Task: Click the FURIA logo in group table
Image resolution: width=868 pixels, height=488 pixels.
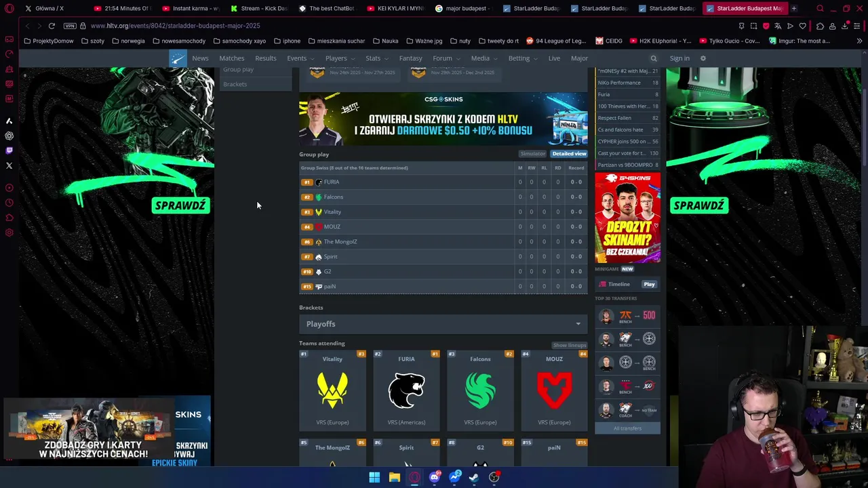Action: [x=319, y=182]
